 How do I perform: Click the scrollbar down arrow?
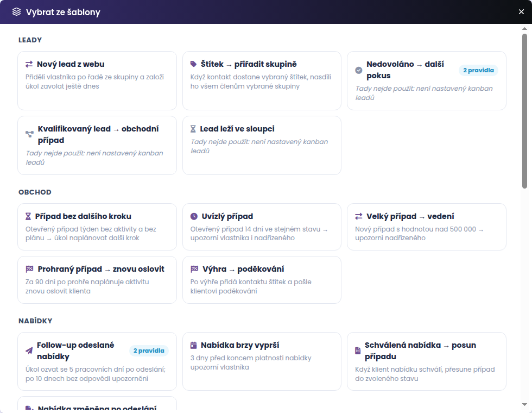click(x=524, y=404)
